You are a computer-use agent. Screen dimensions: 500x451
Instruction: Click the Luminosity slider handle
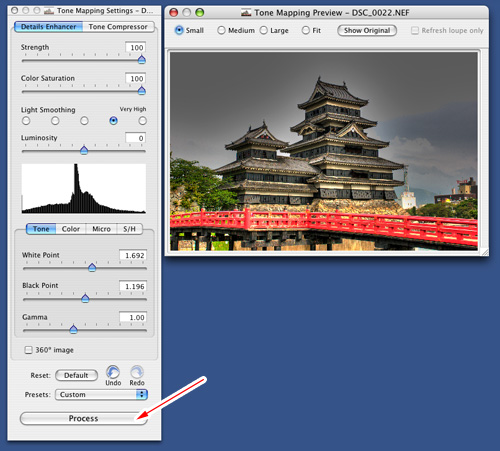pos(84,150)
